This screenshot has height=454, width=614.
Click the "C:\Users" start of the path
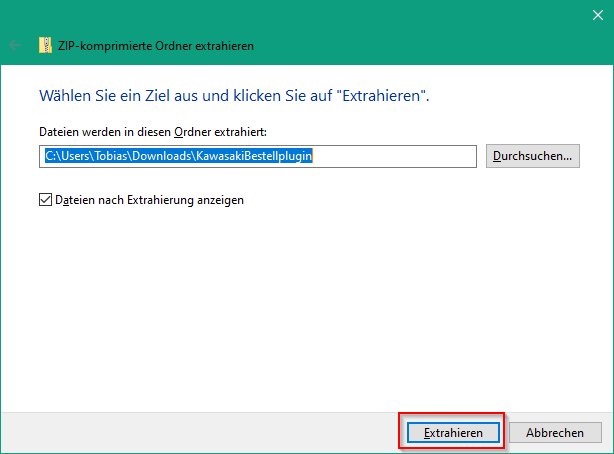tap(67, 156)
